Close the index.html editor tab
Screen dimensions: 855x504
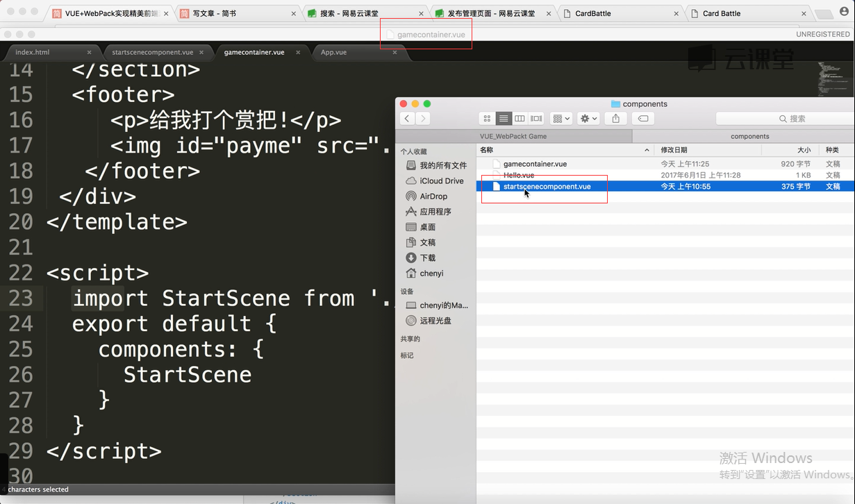tap(89, 52)
